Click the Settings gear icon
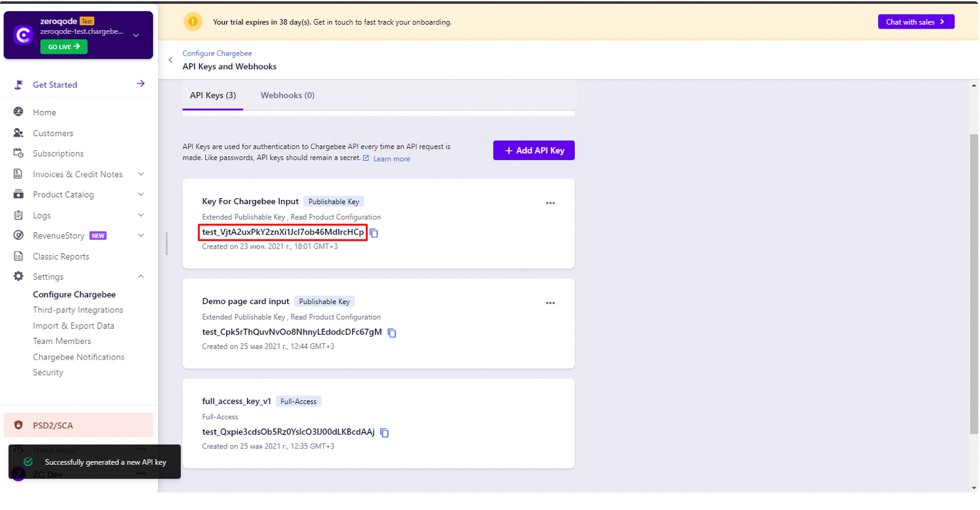The image size is (980, 510). pyautogui.click(x=18, y=277)
